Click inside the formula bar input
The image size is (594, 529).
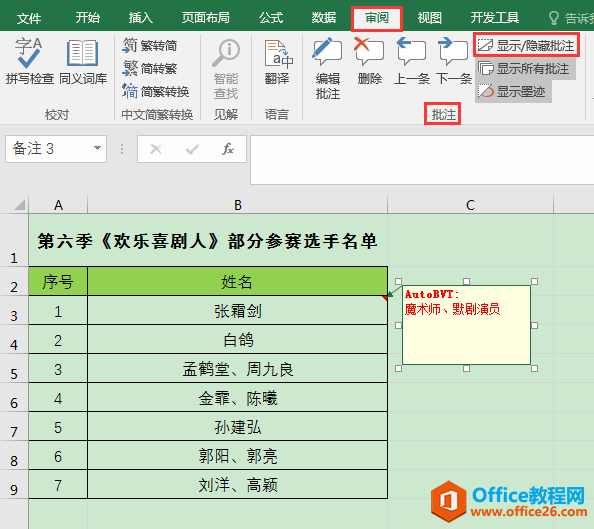(x=422, y=160)
